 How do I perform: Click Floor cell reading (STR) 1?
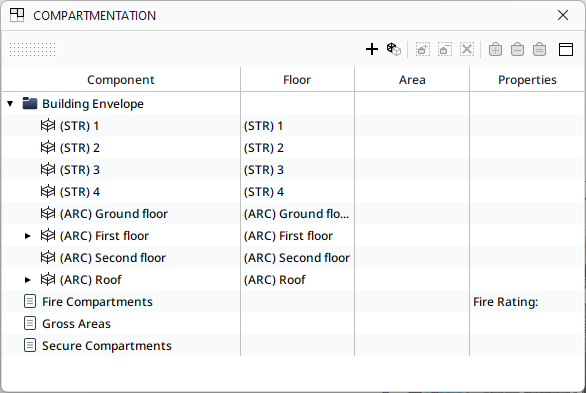pyautogui.click(x=297, y=126)
